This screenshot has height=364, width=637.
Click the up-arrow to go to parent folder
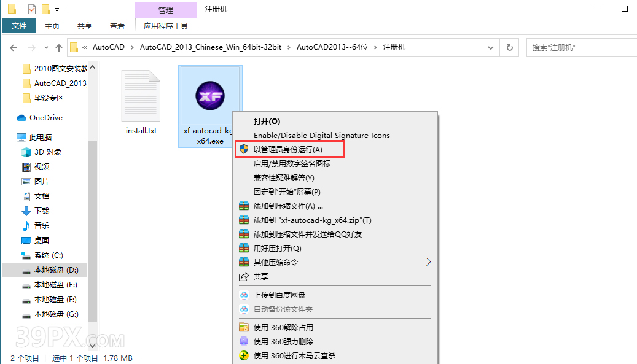pos(58,47)
